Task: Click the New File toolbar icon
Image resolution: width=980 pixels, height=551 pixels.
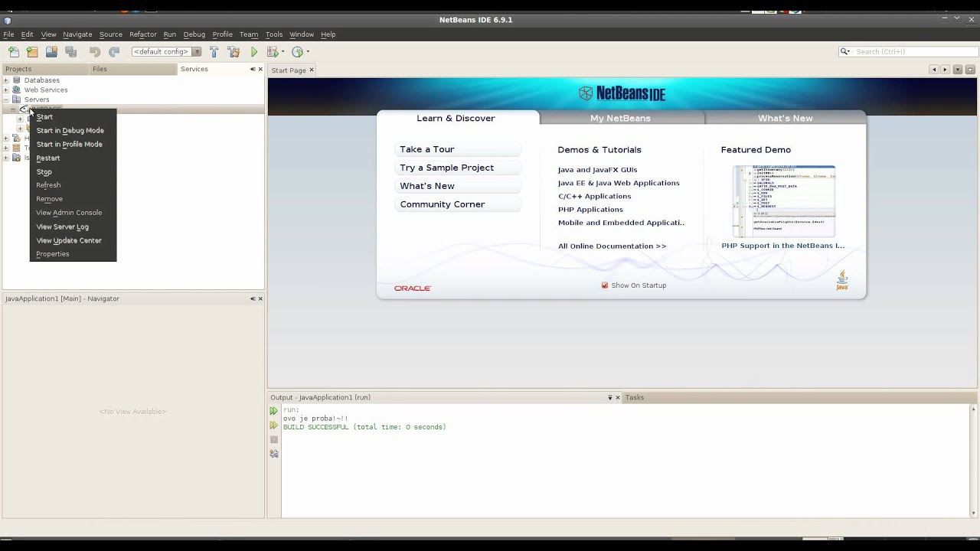Action: (14, 52)
